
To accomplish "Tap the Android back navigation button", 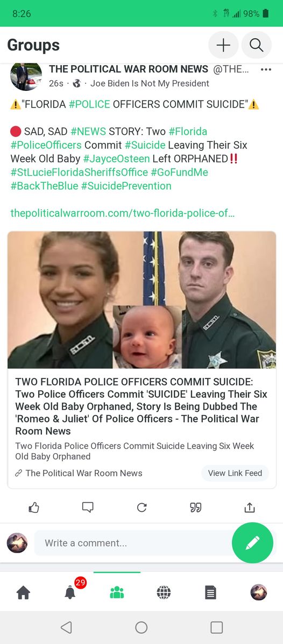I will click(66, 627).
